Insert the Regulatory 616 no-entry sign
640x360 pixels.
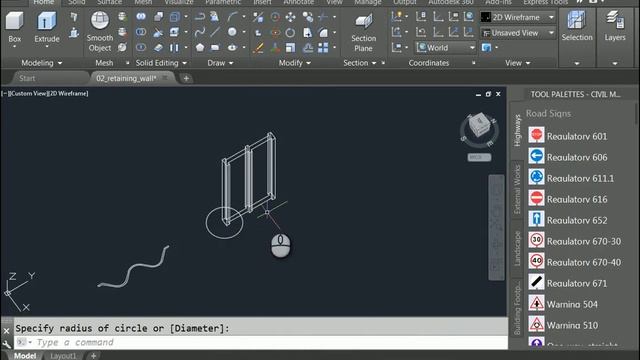point(568,199)
